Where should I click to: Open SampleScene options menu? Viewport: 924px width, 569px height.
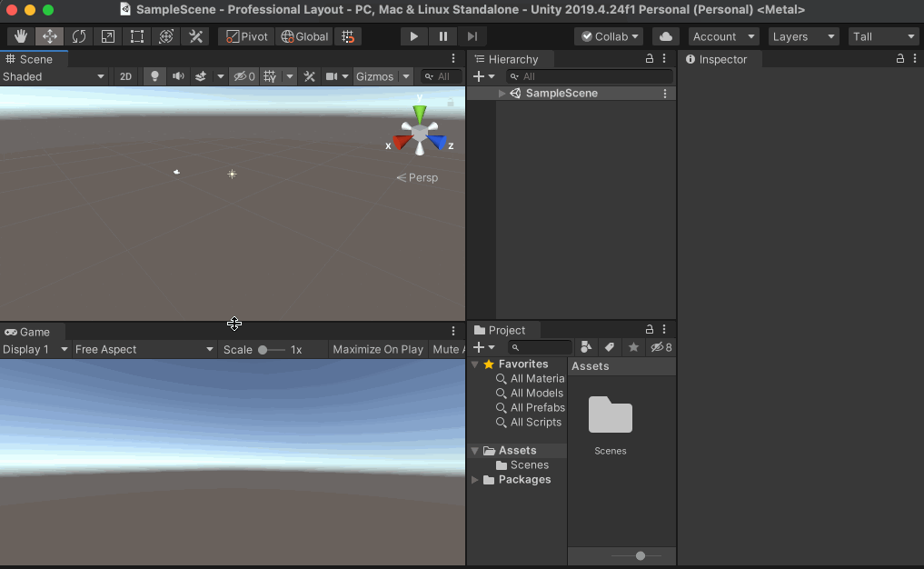coord(665,93)
